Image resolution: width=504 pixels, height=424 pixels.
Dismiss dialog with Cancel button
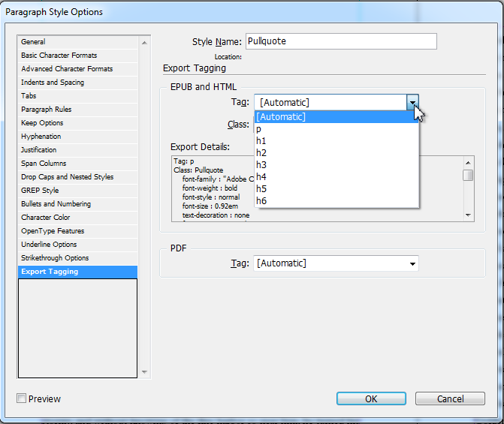tap(450, 398)
